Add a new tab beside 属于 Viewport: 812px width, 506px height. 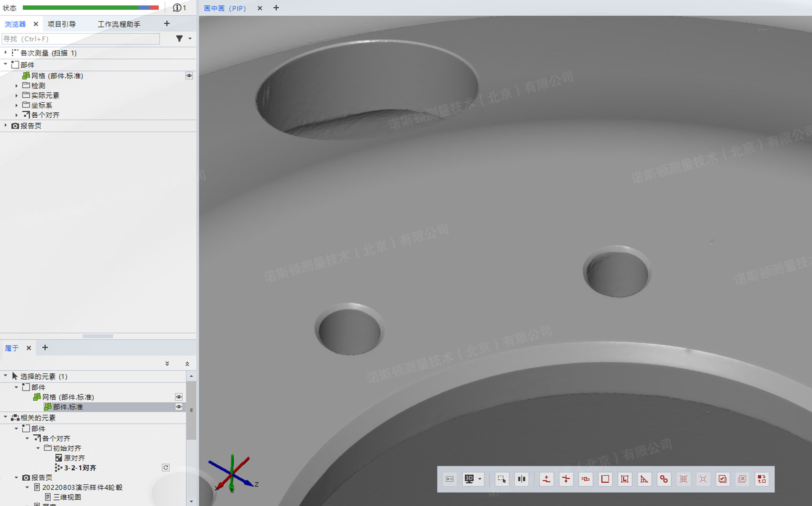click(45, 347)
